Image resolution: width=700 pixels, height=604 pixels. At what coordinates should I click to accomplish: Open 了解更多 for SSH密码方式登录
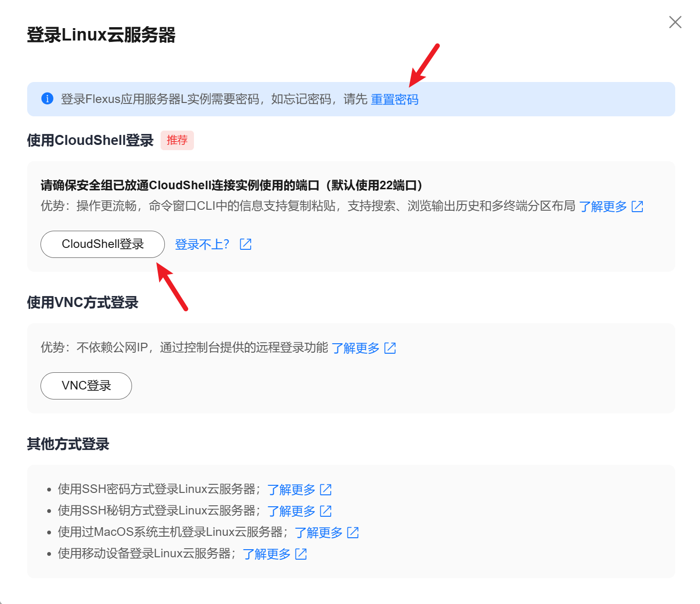291,490
